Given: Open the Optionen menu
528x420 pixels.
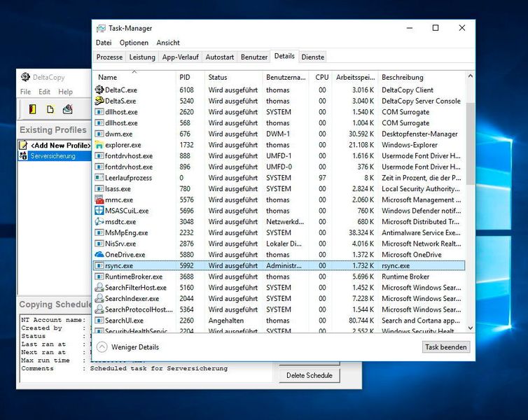Looking at the screenshot, I should click(134, 43).
